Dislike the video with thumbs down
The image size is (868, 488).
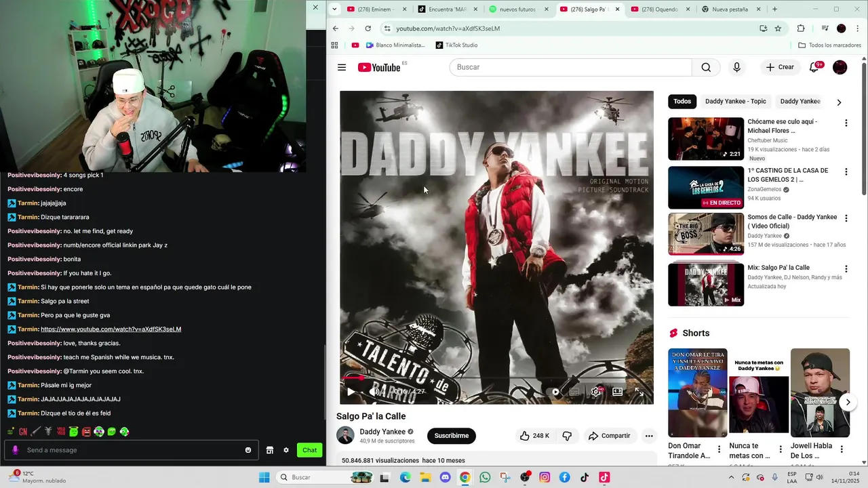point(568,436)
